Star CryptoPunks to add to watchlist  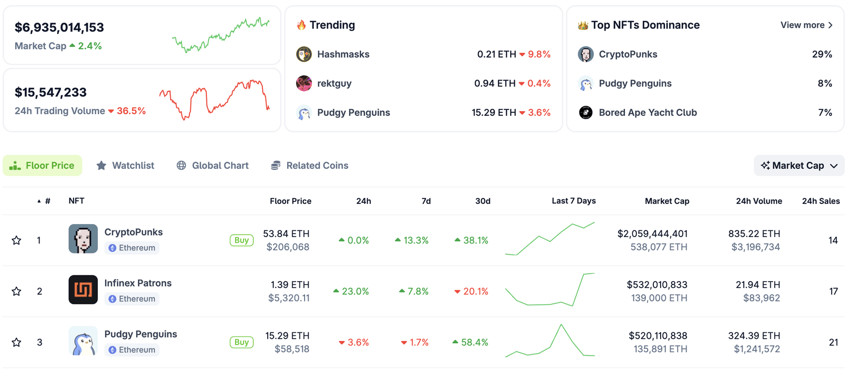point(16,240)
